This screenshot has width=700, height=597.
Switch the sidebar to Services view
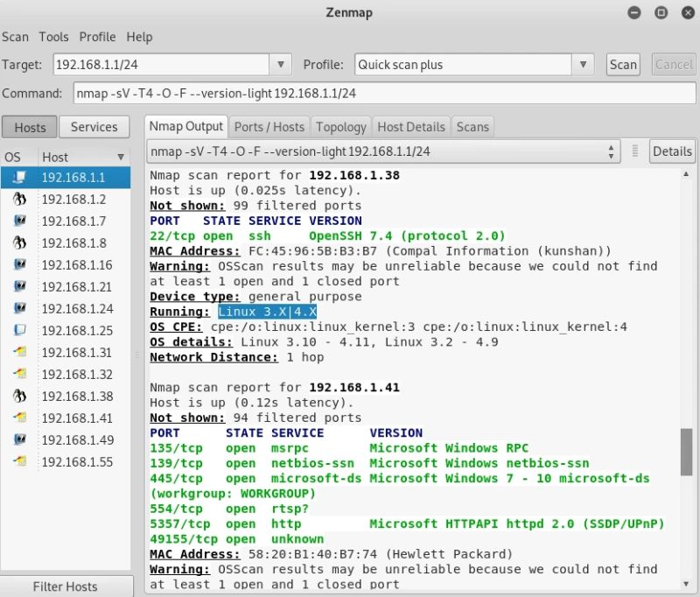point(94,127)
